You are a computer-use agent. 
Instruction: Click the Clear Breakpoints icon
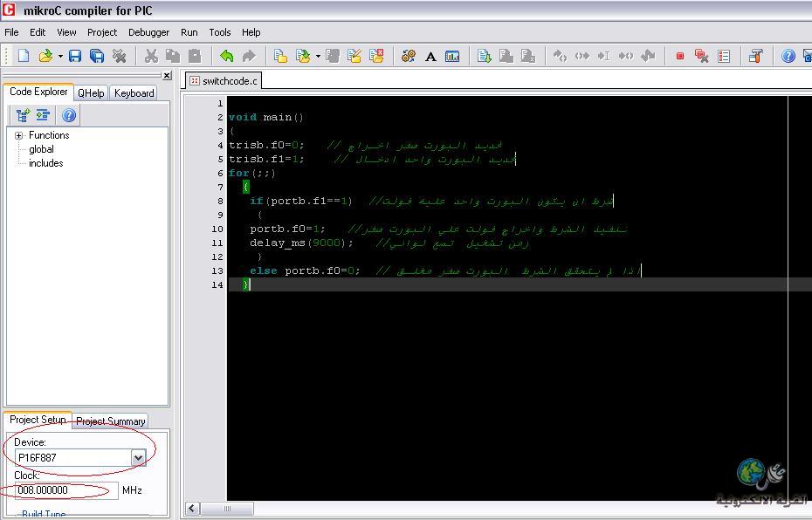click(702, 55)
